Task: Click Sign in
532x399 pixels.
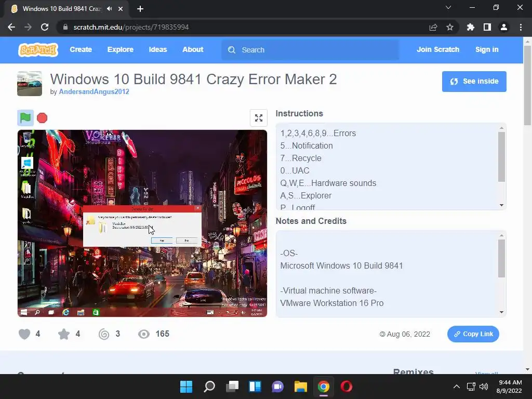Action: (487, 49)
